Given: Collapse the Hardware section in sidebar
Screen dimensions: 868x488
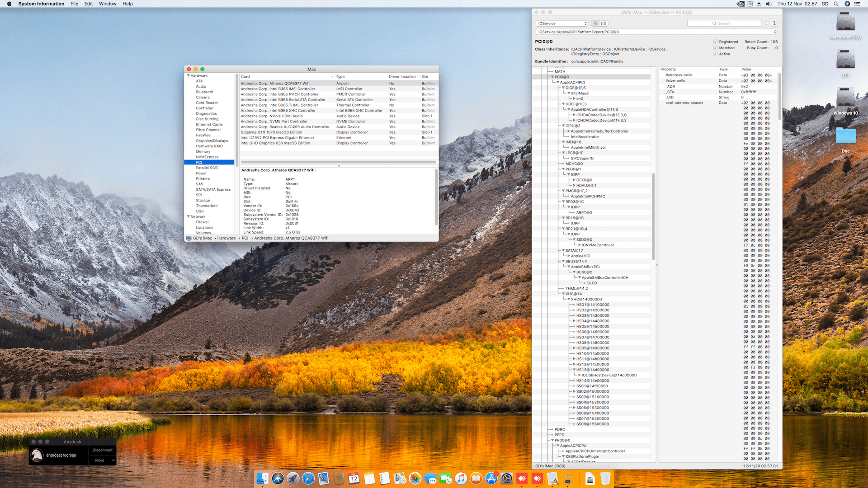Looking at the screenshot, I should pos(189,76).
